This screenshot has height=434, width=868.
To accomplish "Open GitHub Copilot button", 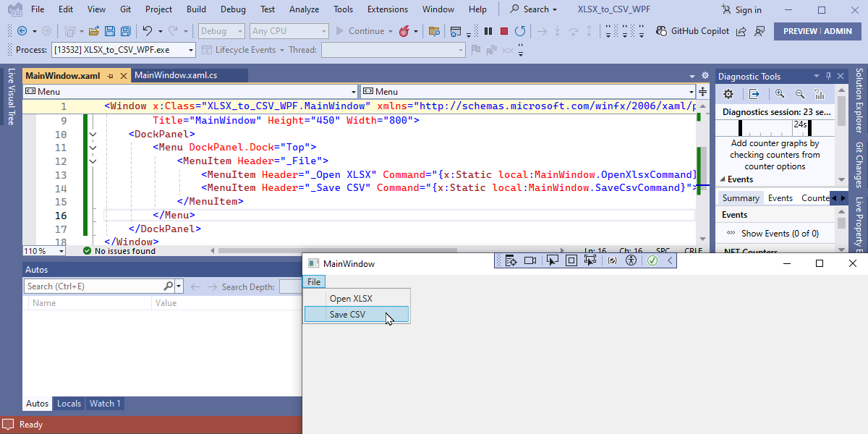I will point(692,31).
